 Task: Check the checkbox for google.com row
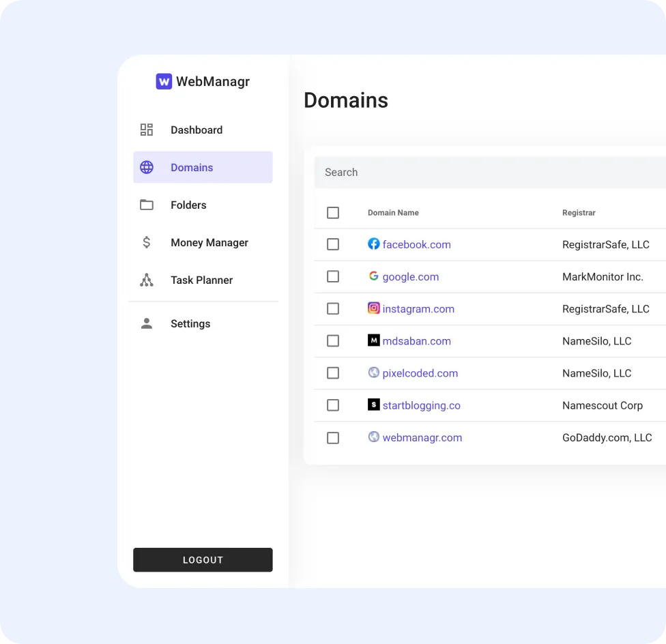(x=333, y=276)
